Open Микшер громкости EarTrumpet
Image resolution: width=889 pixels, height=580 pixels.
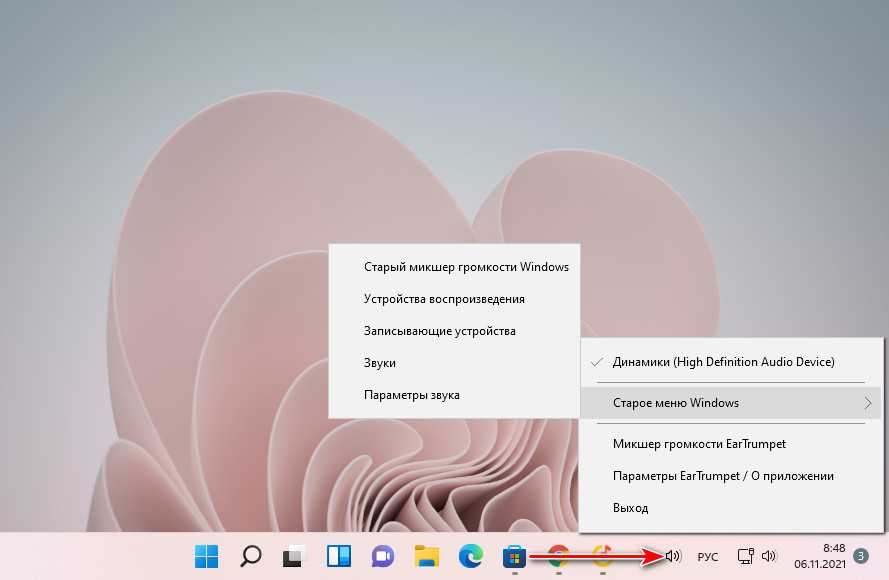(x=699, y=444)
